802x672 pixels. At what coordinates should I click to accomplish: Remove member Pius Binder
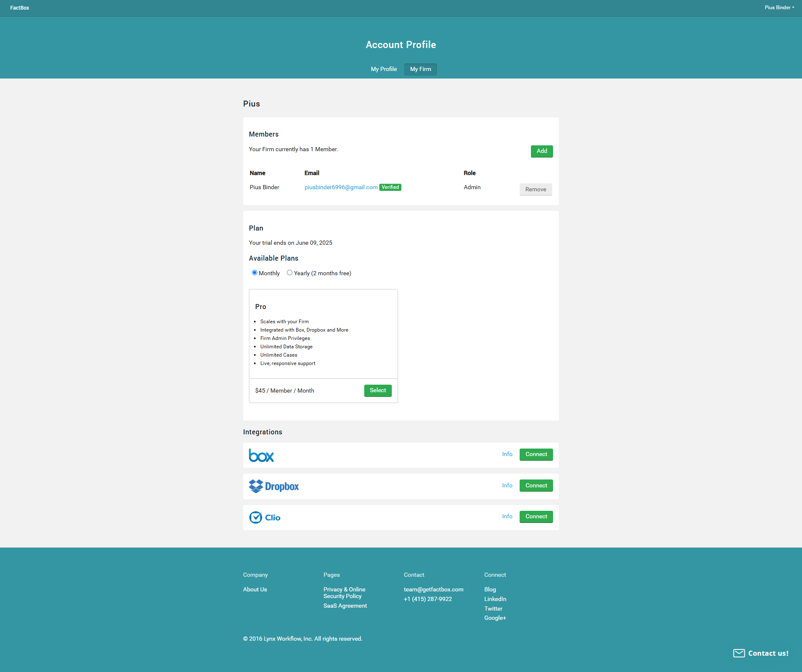pos(536,189)
